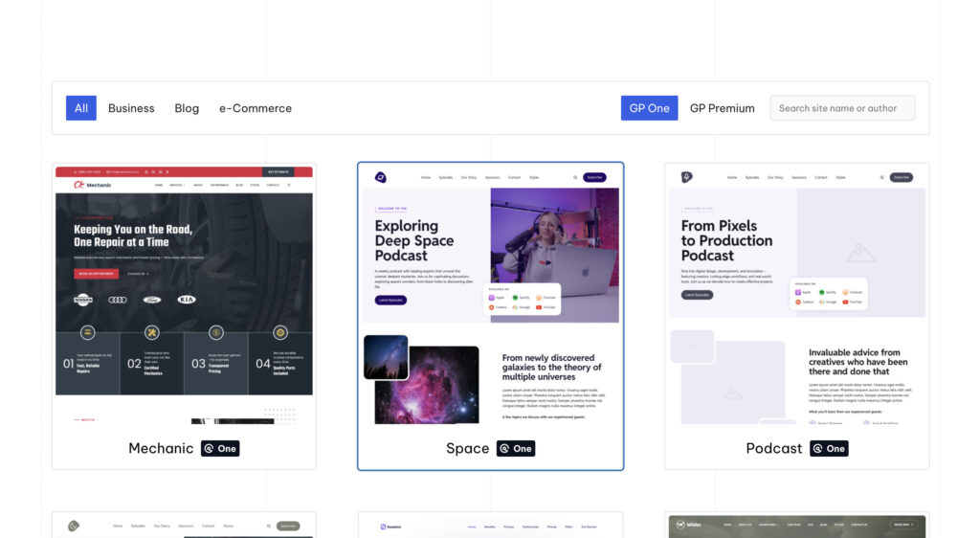Open the Mechanic site preview thumbnail
Image resolution: width=980 pixels, height=538 pixels.
click(x=184, y=296)
